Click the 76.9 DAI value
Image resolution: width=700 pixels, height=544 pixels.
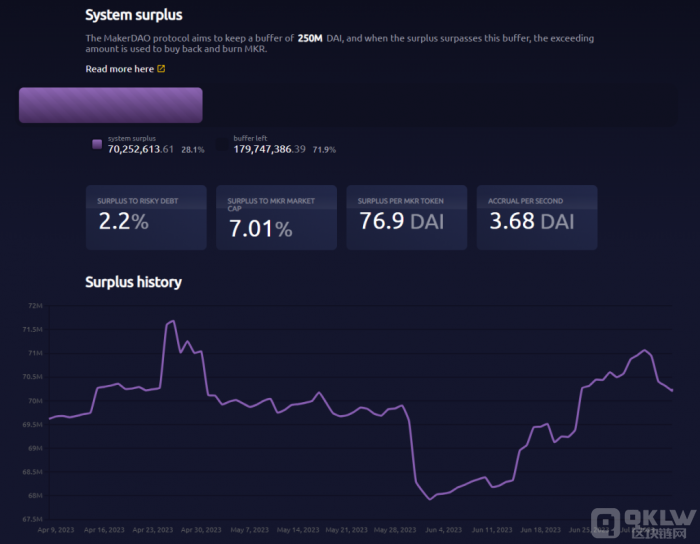402,221
